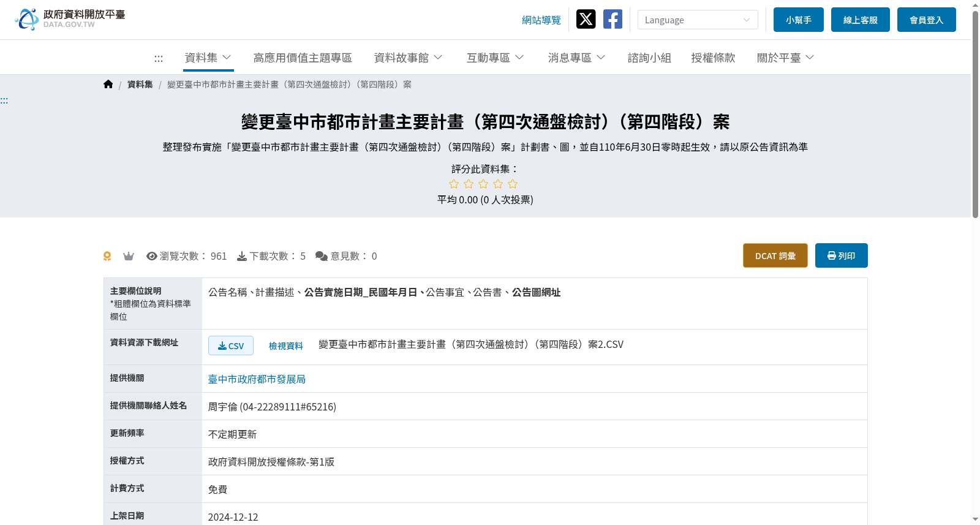980x525 pixels.
Task: Click the text 不定期更新
Action: (232, 434)
